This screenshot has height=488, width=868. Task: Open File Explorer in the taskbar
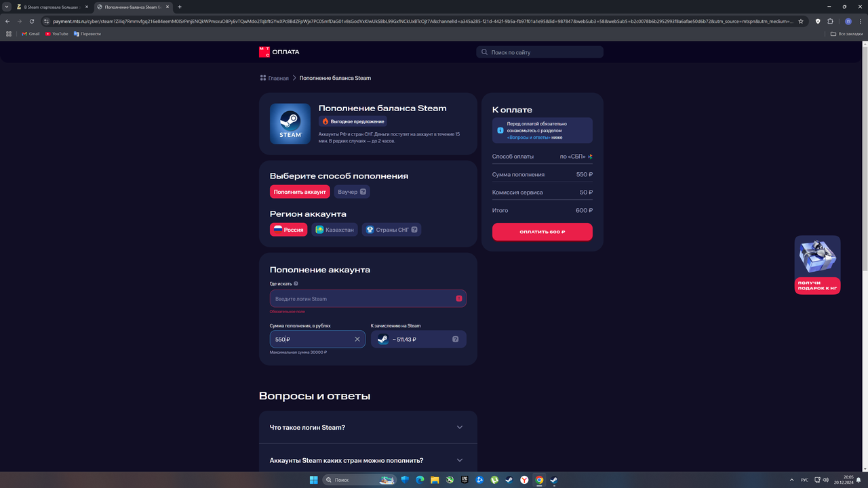tap(435, 480)
